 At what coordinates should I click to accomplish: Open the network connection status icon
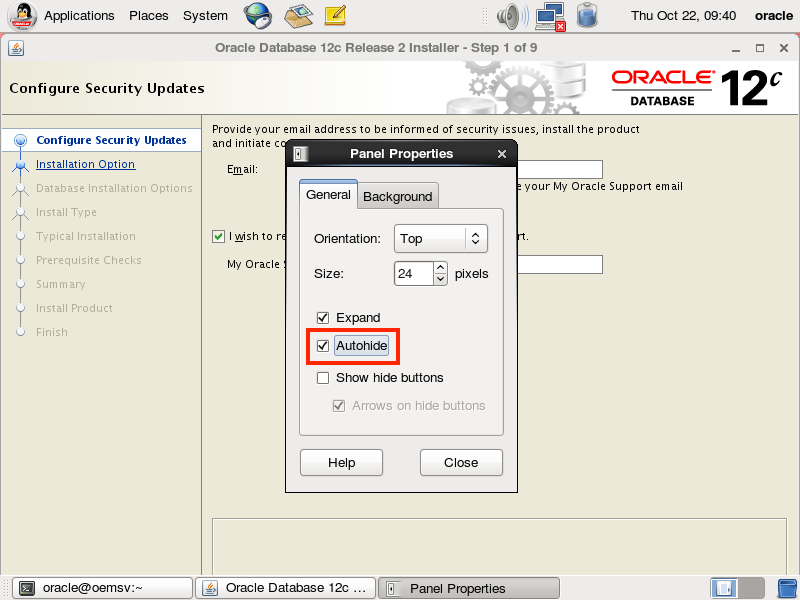coord(550,16)
